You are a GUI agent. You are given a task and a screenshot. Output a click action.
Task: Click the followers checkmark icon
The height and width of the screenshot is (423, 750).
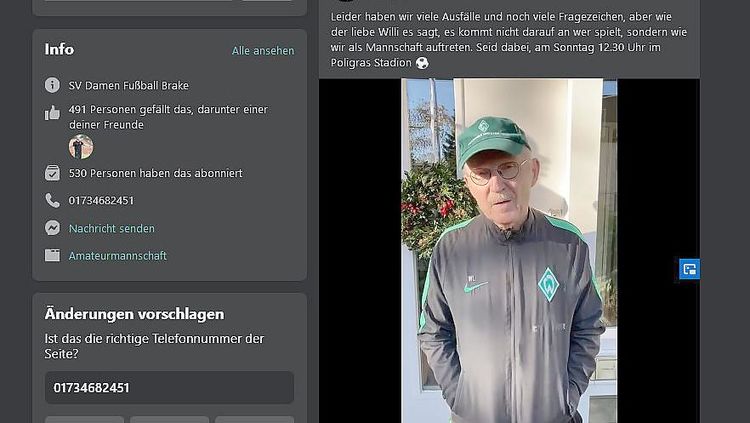pyautogui.click(x=52, y=173)
